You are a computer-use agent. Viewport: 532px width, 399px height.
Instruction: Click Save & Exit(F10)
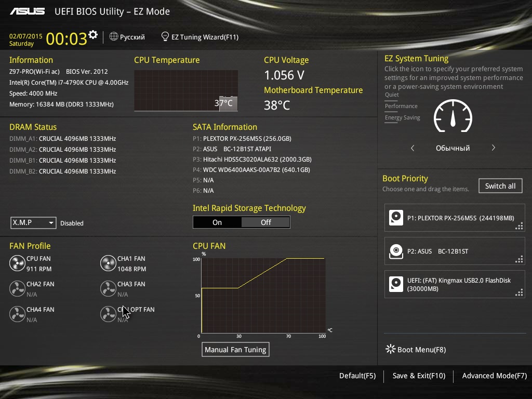click(419, 376)
